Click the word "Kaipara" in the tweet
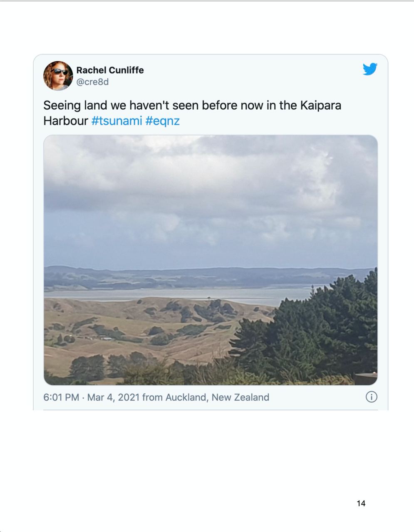The height and width of the screenshot is (532, 414). (x=320, y=105)
